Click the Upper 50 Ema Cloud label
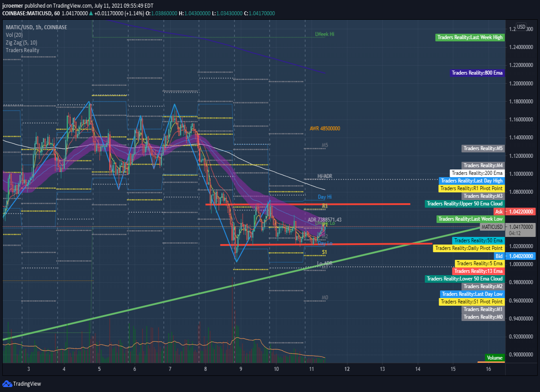 point(465,204)
